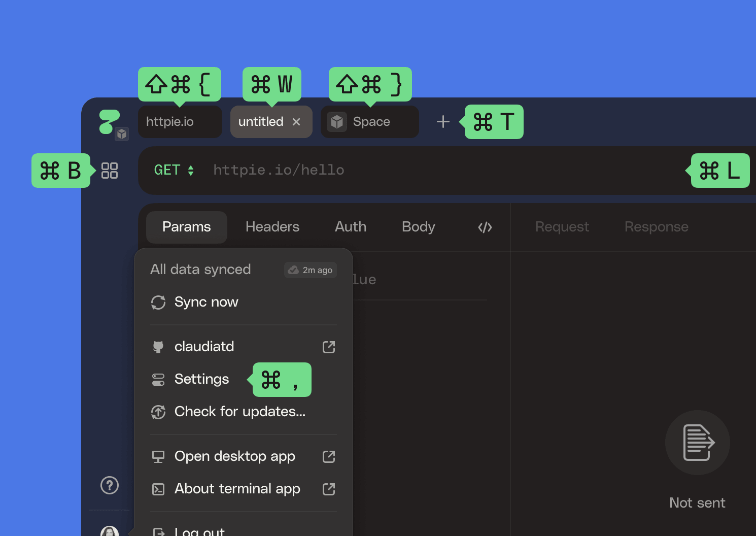Click the Not sent status text
The image size is (756, 536).
(698, 503)
